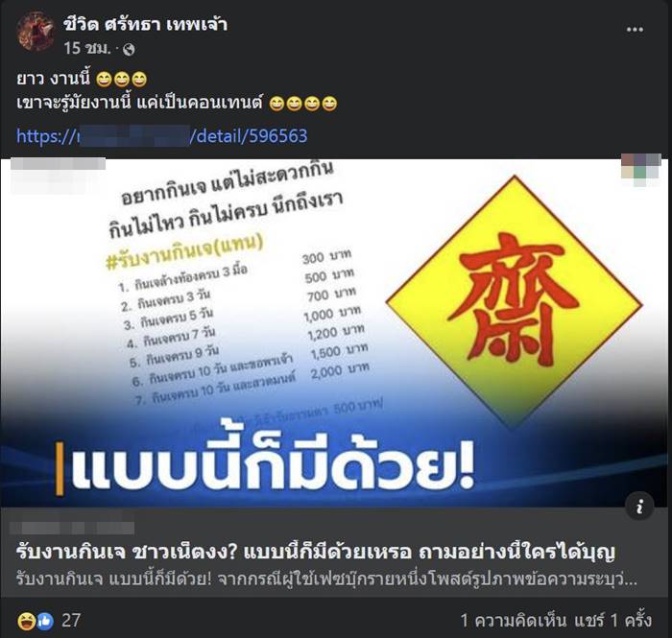Open profile ชีวิต ศรัทธา เทพเจ้า

pos(146,24)
